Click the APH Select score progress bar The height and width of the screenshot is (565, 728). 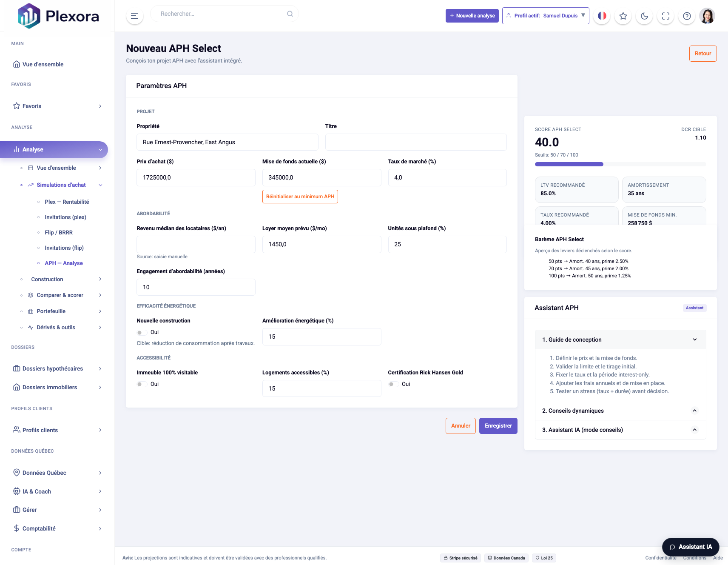point(620,164)
